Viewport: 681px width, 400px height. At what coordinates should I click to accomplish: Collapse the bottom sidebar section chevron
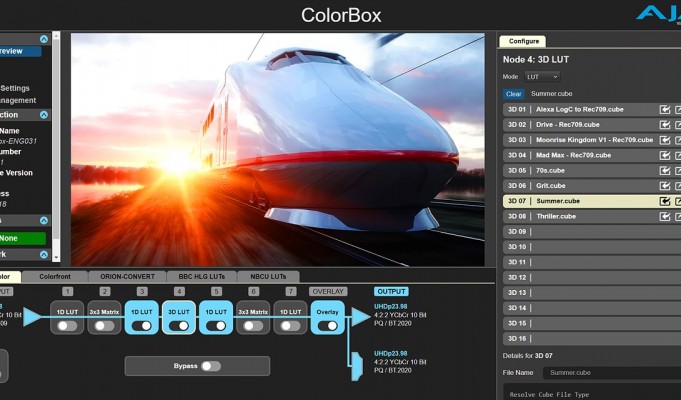pos(44,255)
